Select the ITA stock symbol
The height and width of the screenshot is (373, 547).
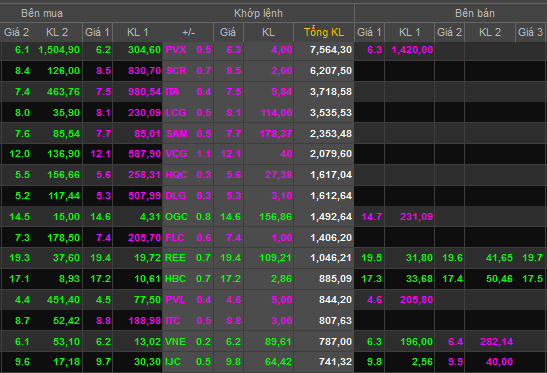tap(172, 91)
